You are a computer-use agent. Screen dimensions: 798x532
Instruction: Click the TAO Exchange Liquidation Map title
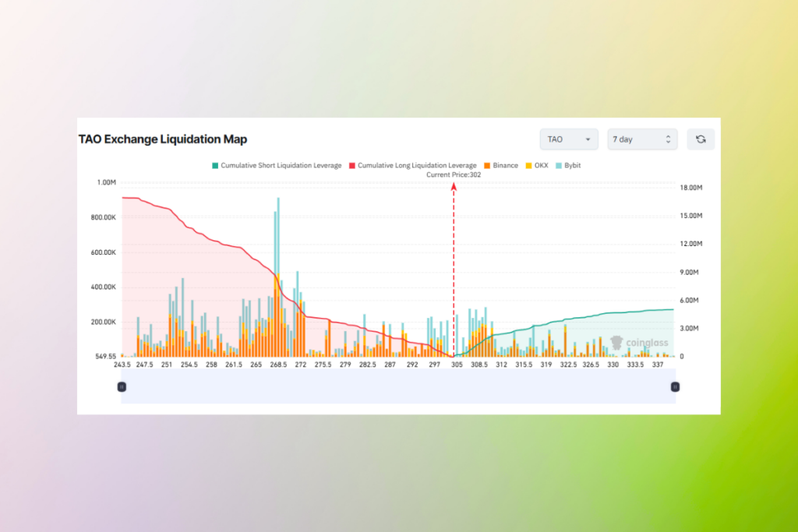[163, 139]
